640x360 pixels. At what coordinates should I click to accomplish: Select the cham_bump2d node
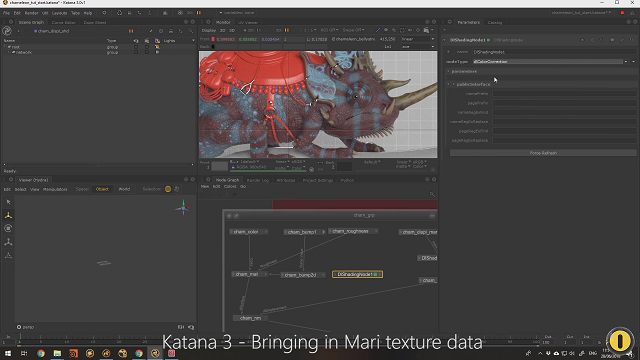click(x=303, y=275)
